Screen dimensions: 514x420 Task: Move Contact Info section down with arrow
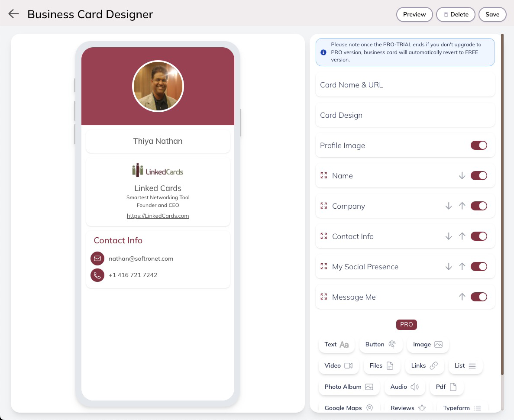pyautogui.click(x=449, y=236)
